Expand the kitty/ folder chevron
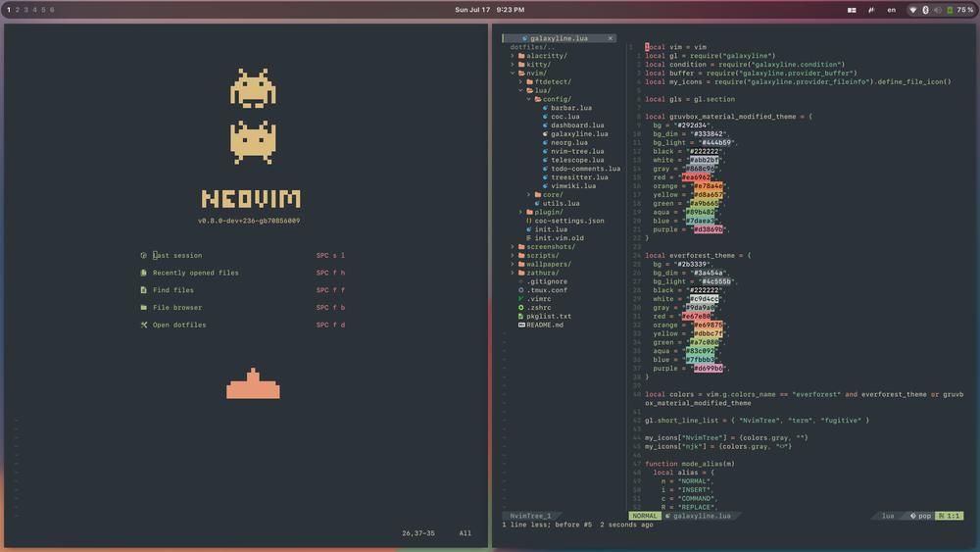The width and height of the screenshot is (980, 552). [x=513, y=65]
